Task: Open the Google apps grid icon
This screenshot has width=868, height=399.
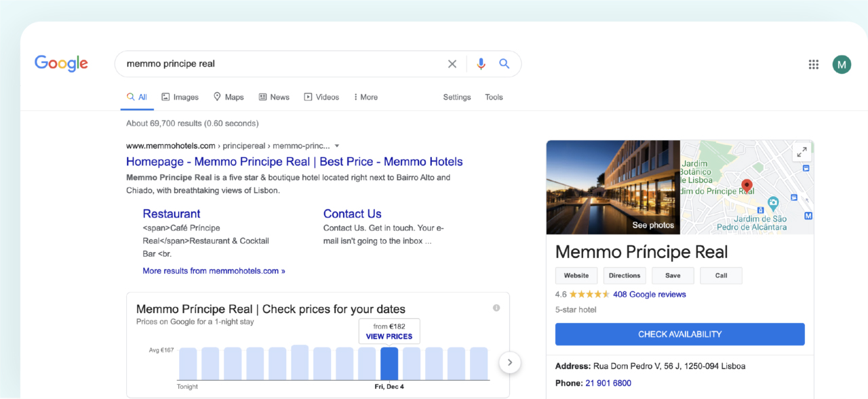Action: (x=814, y=64)
